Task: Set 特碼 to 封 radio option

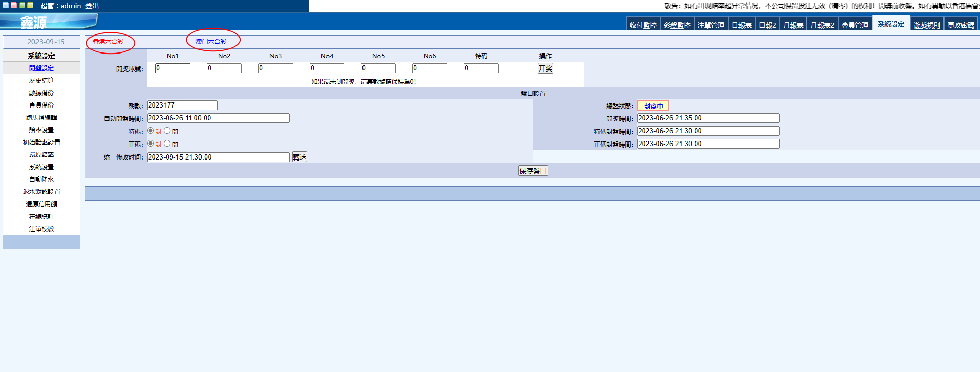Action: pos(151,131)
